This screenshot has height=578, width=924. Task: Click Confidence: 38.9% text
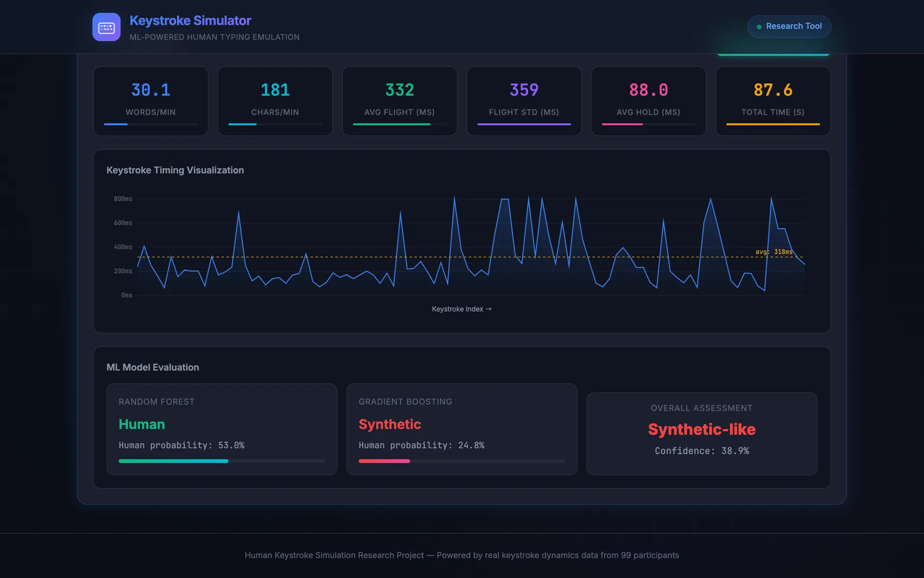tap(702, 451)
